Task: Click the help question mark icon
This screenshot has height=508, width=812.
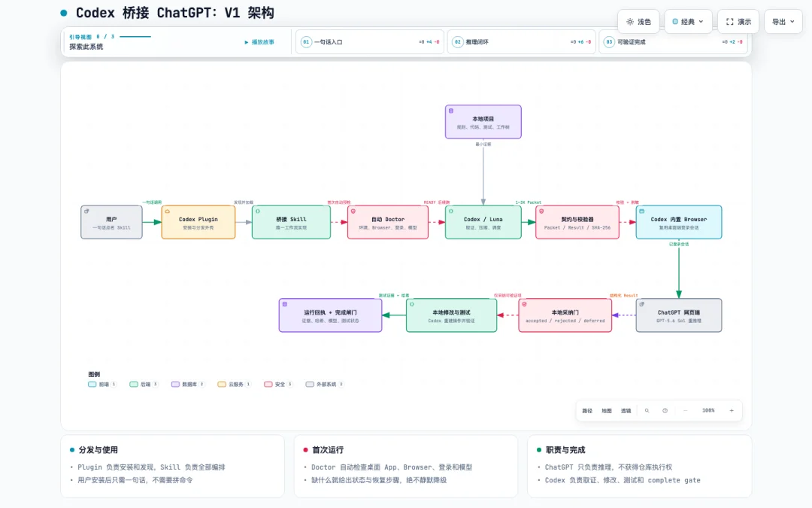Action: pyautogui.click(x=665, y=411)
